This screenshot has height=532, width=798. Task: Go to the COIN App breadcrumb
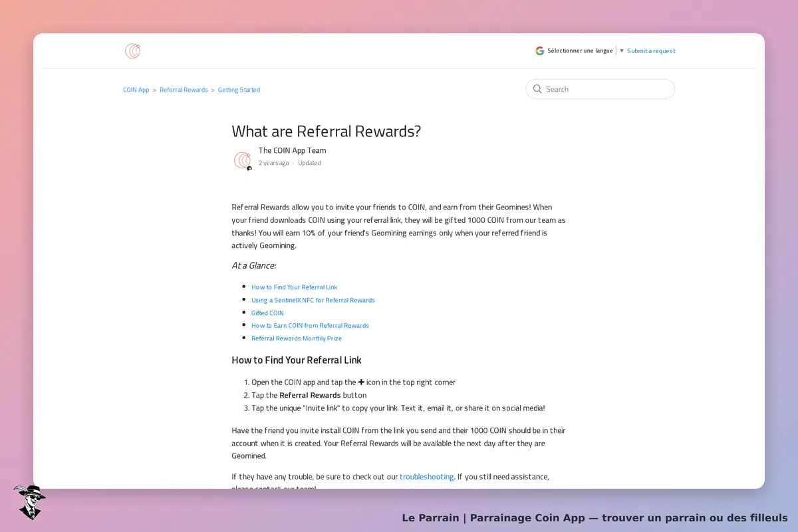pyautogui.click(x=136, y=90)
